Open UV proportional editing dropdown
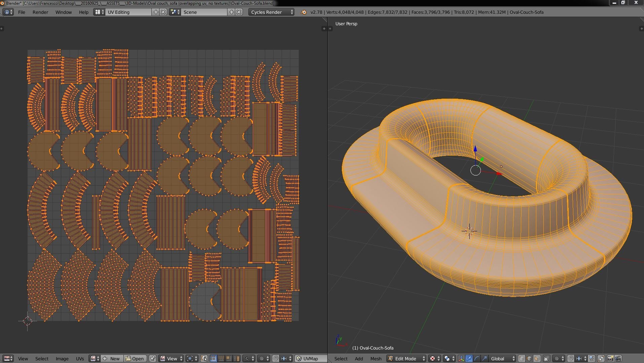This screenshot has height=363, width=644. pos(263,359)
